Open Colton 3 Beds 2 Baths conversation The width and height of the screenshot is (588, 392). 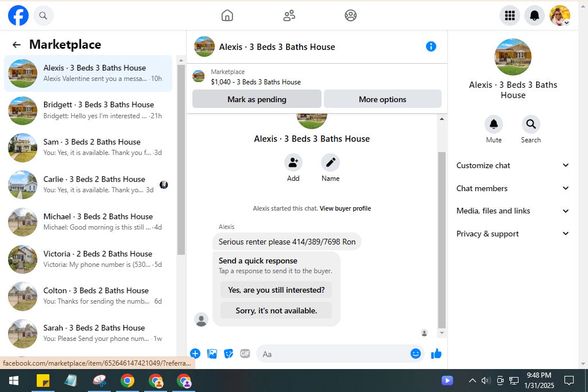pyautogui.click(x=88, y=296)
